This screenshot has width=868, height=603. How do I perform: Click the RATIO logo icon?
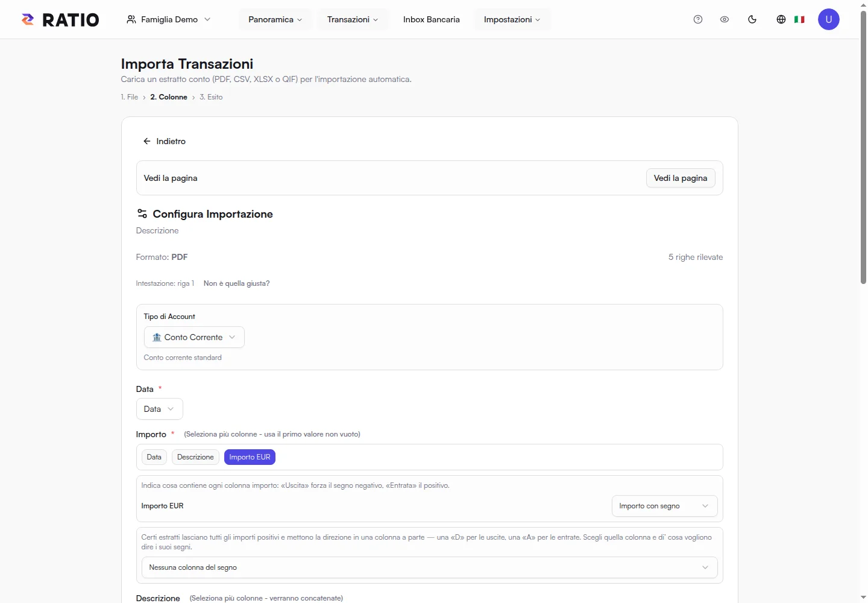[x=28, y=19]
